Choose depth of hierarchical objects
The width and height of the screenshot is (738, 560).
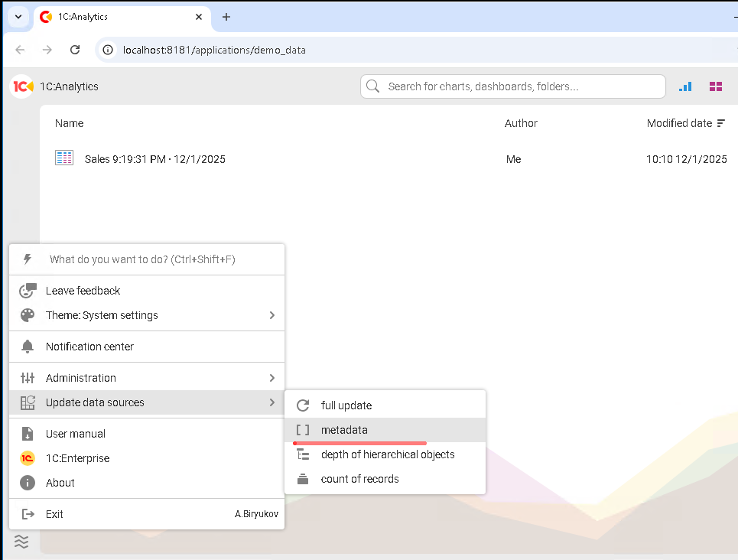click(x=387, y=454)
